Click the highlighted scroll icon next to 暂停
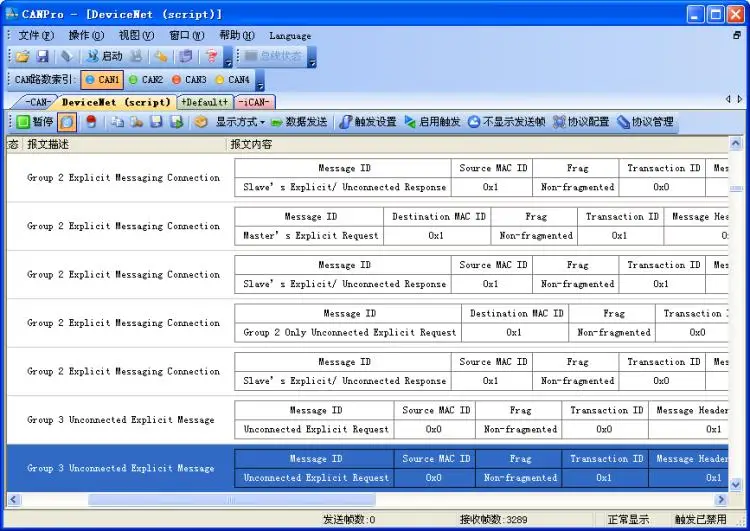 click(x=67, y=122)
